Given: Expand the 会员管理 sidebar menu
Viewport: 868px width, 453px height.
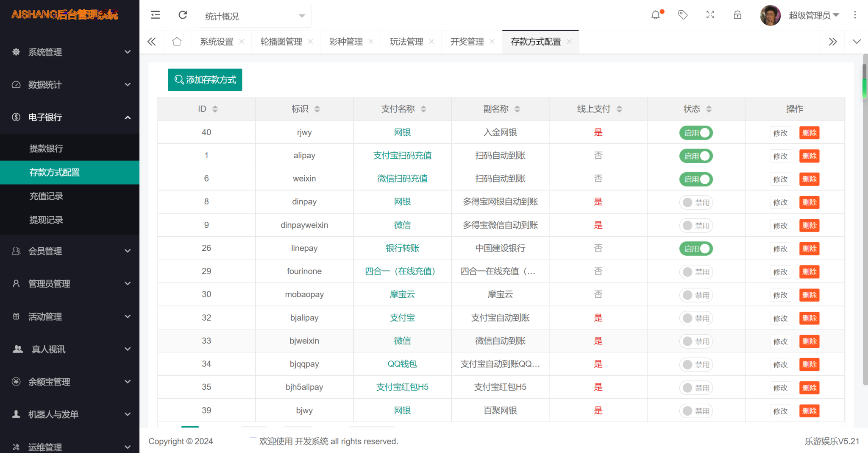Looking at the screenshot, I should coord(70,251).
